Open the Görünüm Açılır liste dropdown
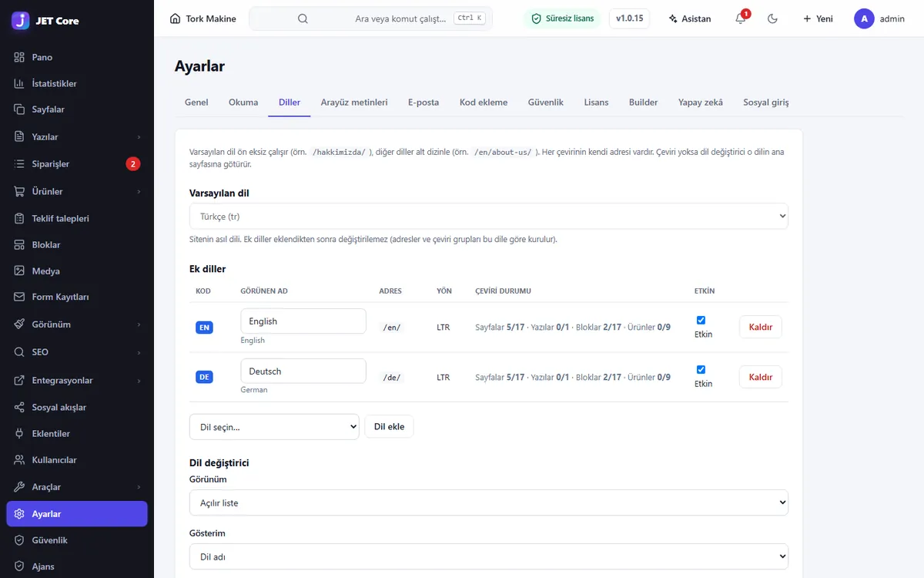The image size is (924, 578). tap(489, 502)
